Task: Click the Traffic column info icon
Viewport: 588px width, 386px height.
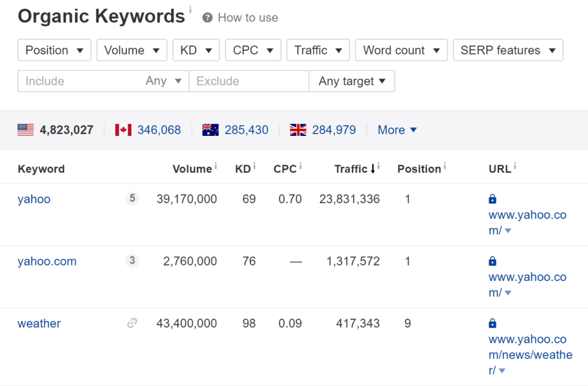Action: point(378,166)
